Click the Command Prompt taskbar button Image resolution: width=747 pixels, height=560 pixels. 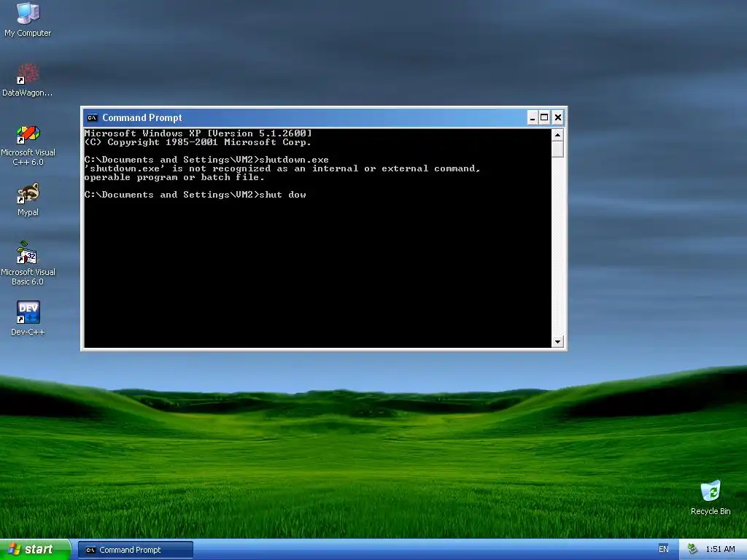[x=135, y=550]
